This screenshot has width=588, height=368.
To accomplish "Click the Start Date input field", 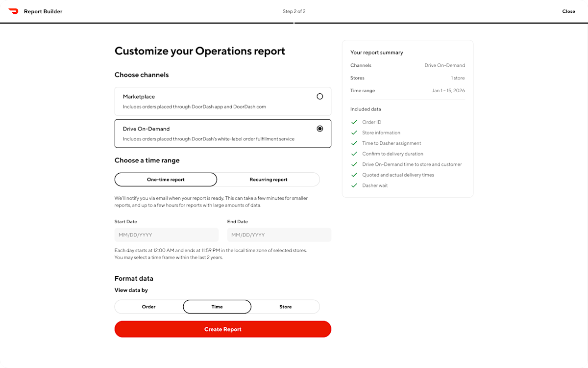I will (167, 235).
